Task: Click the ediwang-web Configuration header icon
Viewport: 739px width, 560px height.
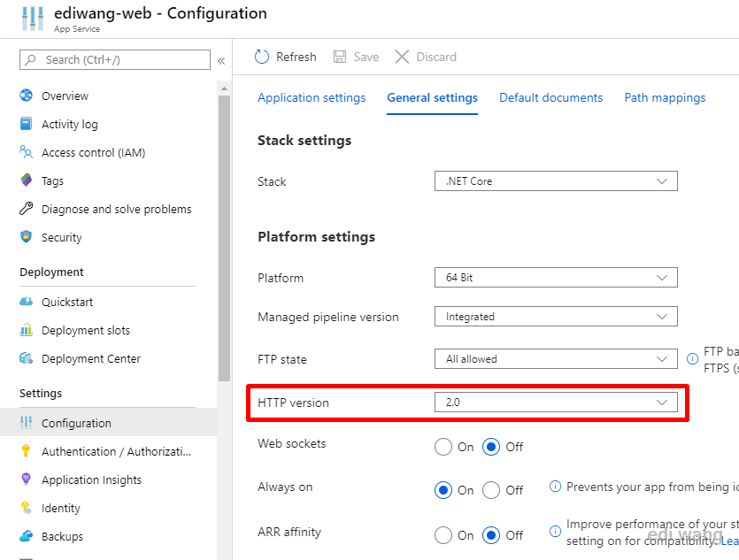Action: click(x=33, y=19)
